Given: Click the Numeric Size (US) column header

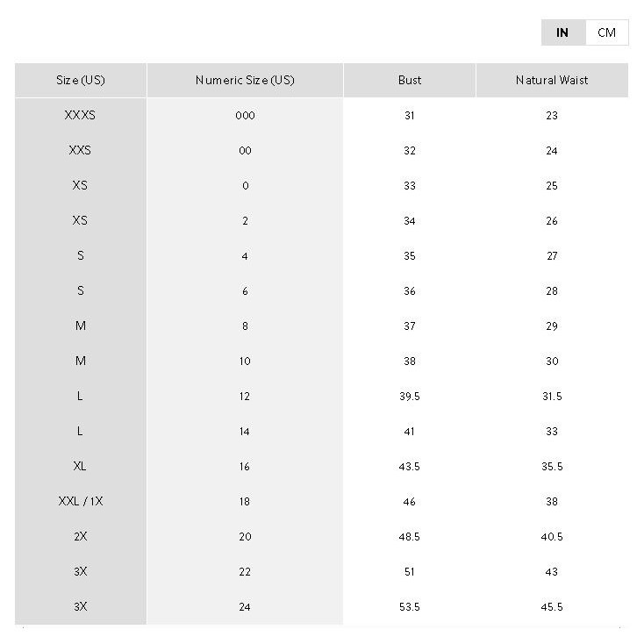Looking at the screenshot, I should [x=245, y=80].
